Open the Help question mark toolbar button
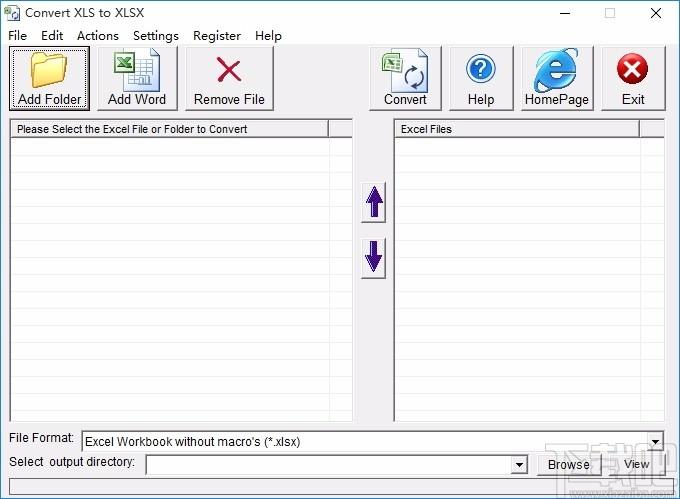Image resolution: width=680 pixels, height=499 pixels. click(x=481, y=78)
